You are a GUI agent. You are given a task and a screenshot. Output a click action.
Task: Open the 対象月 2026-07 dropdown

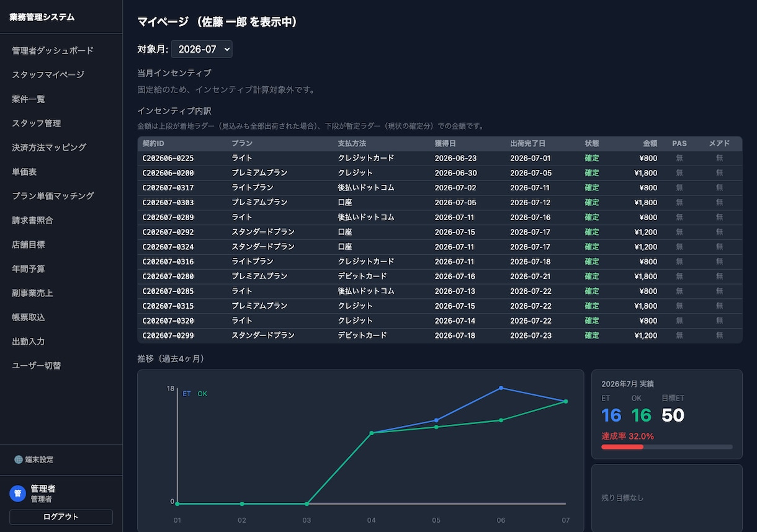[x=202, y=49]
